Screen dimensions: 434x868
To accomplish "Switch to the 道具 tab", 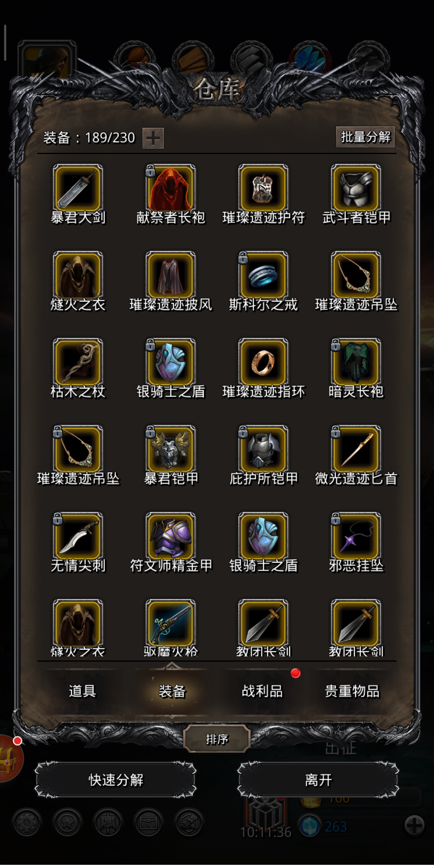I will (x=82, y=691).
